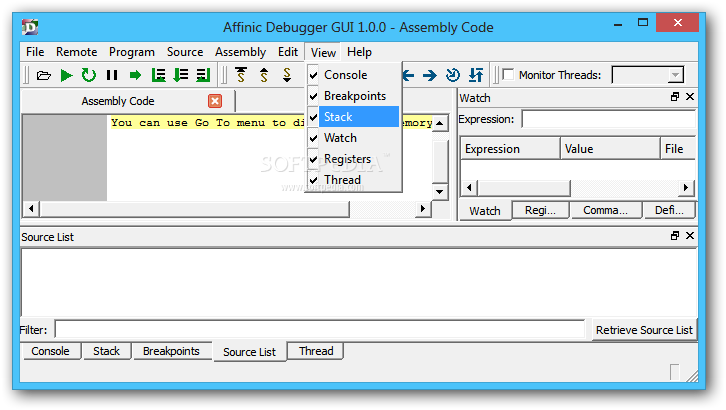Open the Monitor Threads dropdown
Screen dimensions: 726x410
coord(675,75)
